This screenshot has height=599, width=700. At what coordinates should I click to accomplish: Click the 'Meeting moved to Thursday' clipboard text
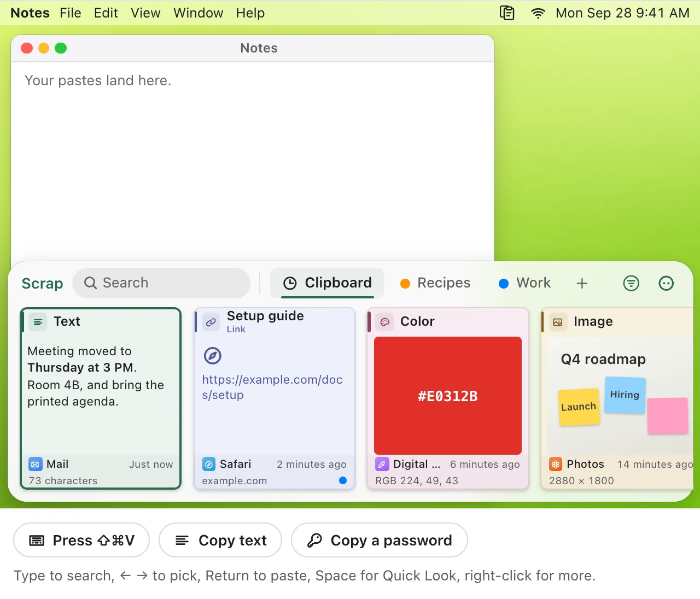click(x=96, y=376)
